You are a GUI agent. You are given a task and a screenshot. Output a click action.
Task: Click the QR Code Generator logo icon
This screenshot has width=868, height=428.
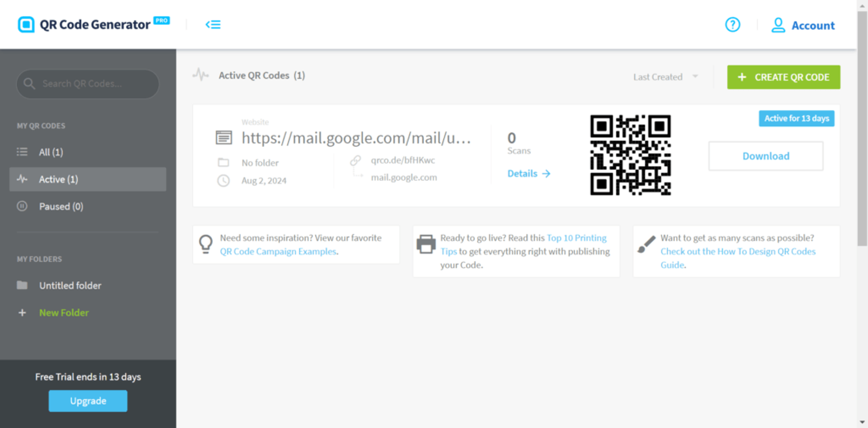26,25
